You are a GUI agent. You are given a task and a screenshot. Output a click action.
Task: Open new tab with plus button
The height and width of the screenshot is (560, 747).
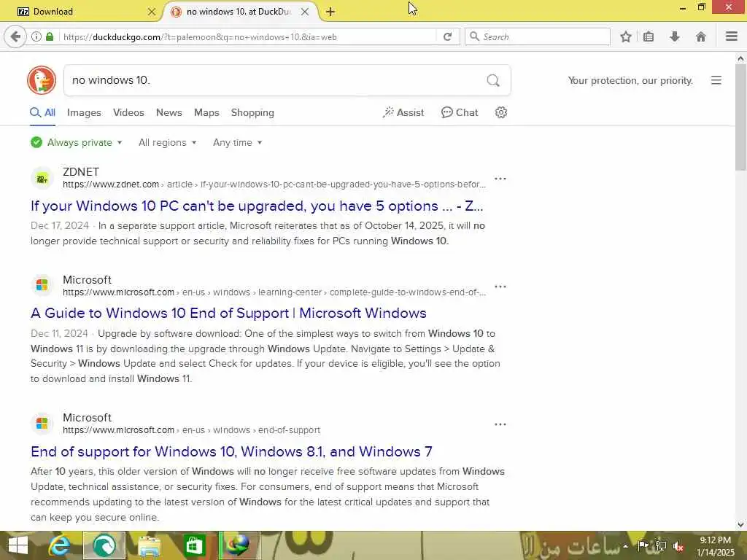(x=330, y=12)
